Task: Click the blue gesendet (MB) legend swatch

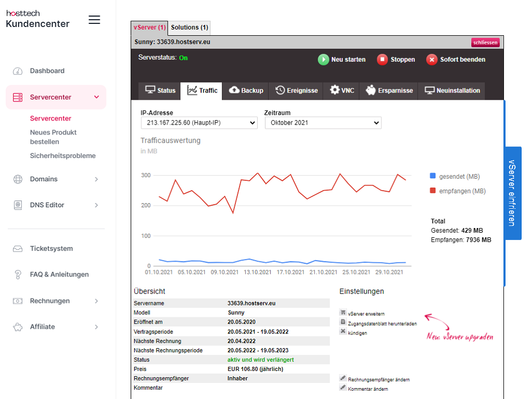Action: pos(433,176)
